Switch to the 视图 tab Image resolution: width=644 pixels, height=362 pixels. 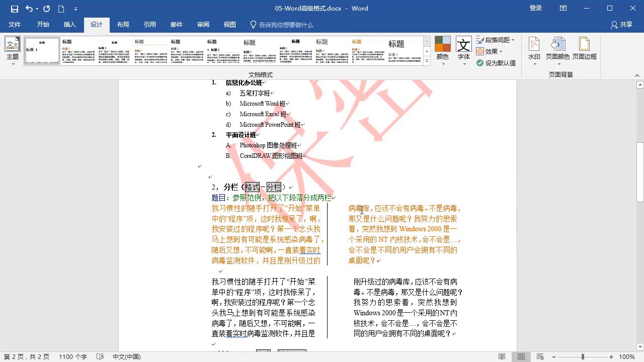[x=230, y=25]
